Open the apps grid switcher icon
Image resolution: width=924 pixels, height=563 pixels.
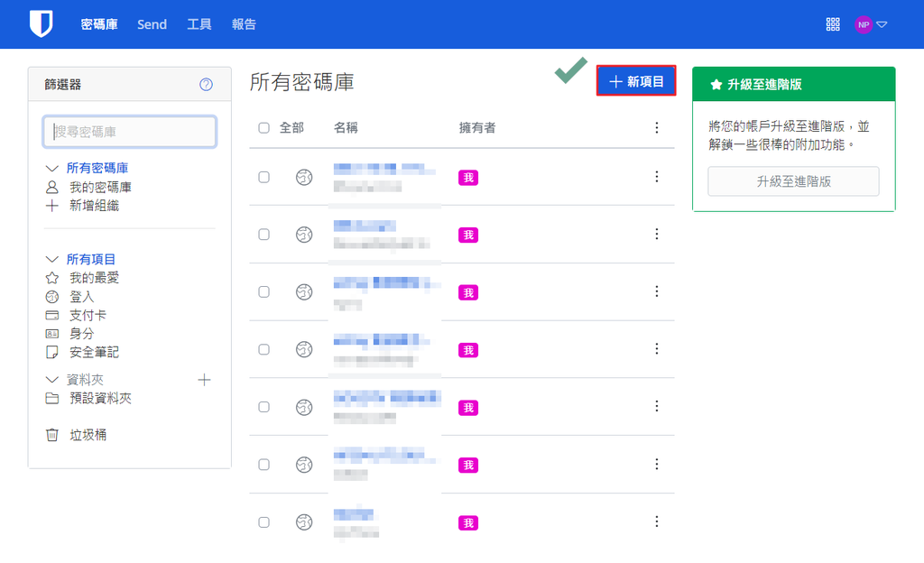[x=833, y=24]
